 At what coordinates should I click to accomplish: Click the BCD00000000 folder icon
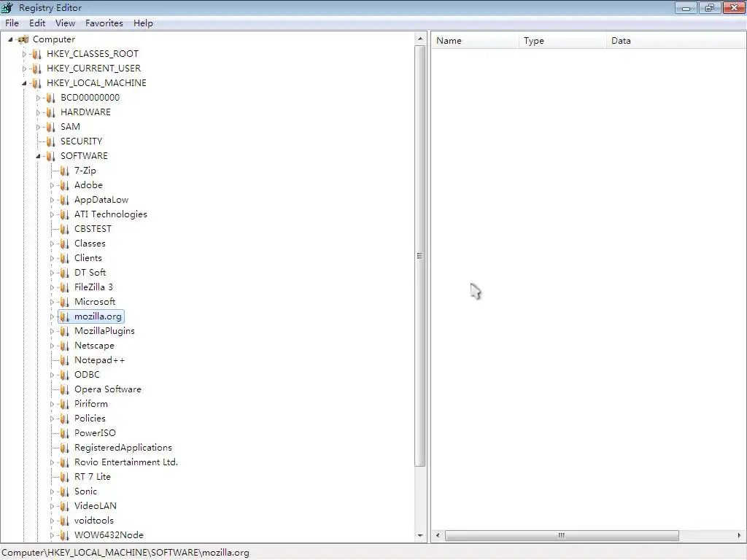pos(51,98)
